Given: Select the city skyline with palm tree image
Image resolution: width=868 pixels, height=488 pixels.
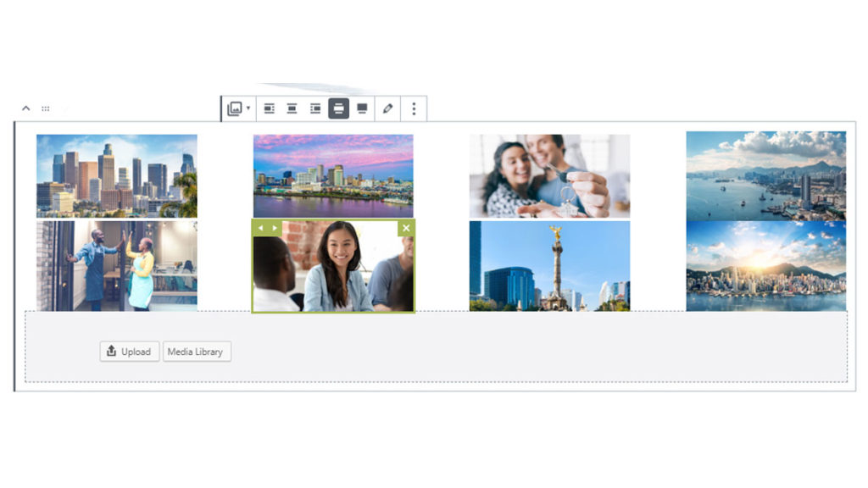Looking at the screenshot, I should (117, 175).
